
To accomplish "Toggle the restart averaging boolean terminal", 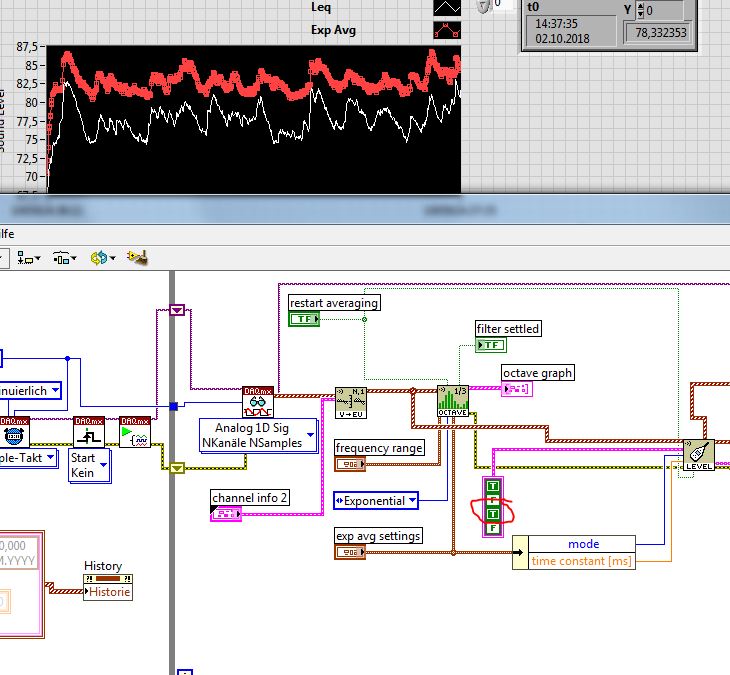I will pos(304,319).
